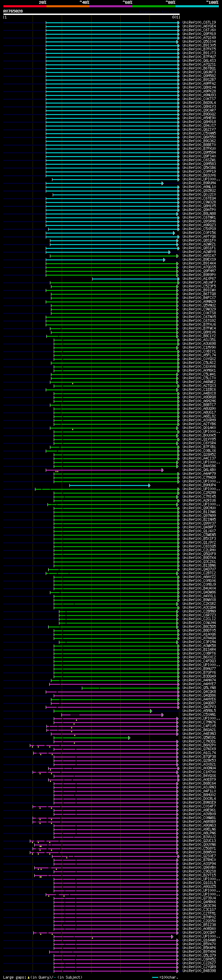
Task: Select hit label UniRef100_C2M2M9
Action: pyautogui.click(x=199, y=493)
